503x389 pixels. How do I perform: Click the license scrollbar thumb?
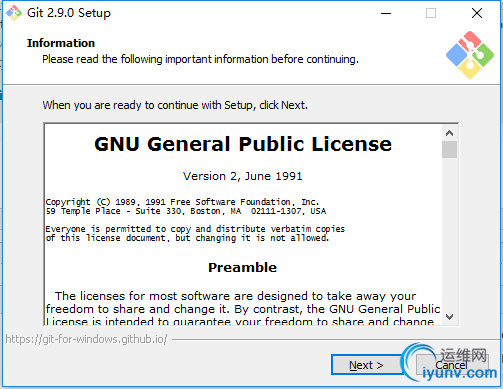pos(449,149)
